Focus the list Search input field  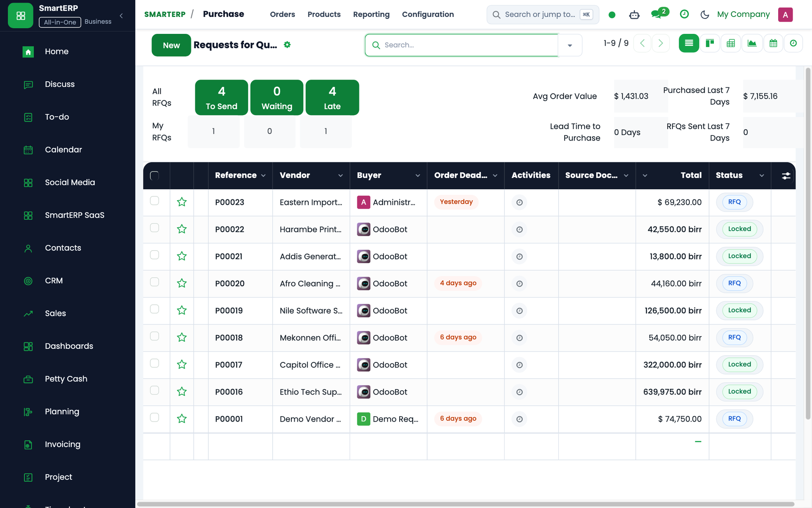click(x=462, y=45)
